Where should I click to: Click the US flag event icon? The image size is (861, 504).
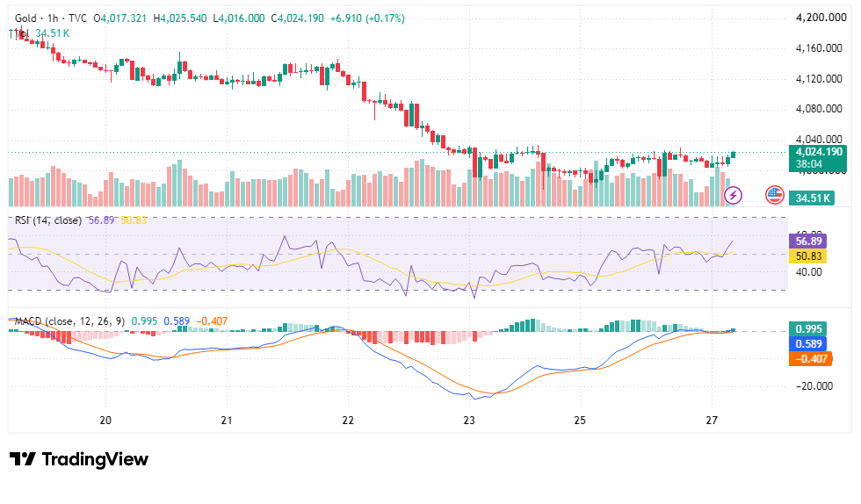pos(775,195)
